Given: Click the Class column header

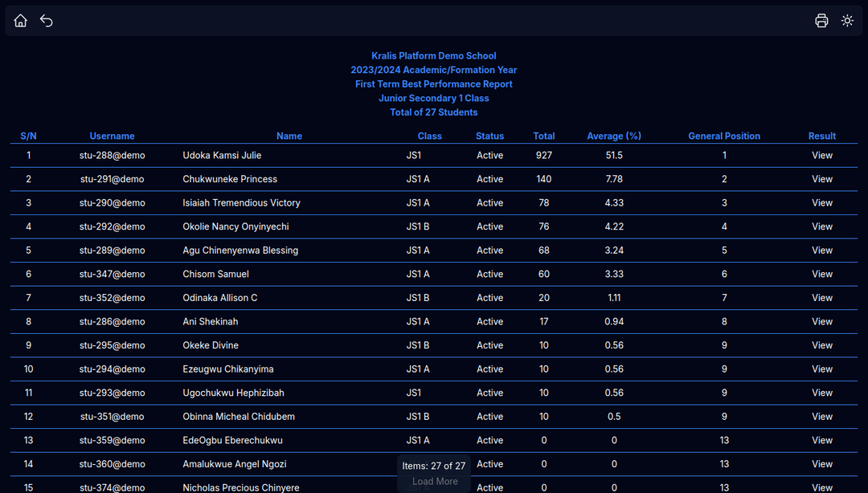Looking at the screenshot, I should click(429, 136).
